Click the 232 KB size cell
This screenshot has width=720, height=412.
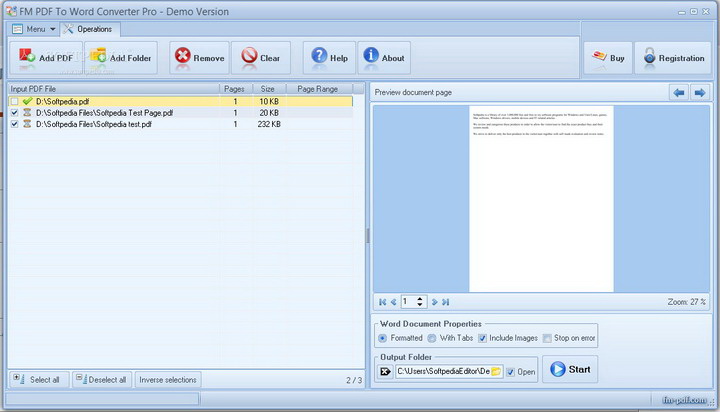tap(269, 124)
